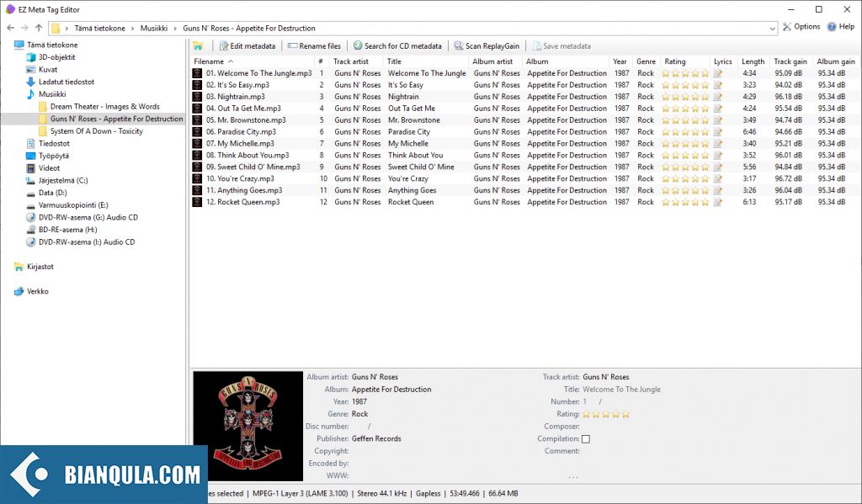This screenshot has width=862, height=504.
Task: Sort by the Length column header
Action: pos(753,61)
